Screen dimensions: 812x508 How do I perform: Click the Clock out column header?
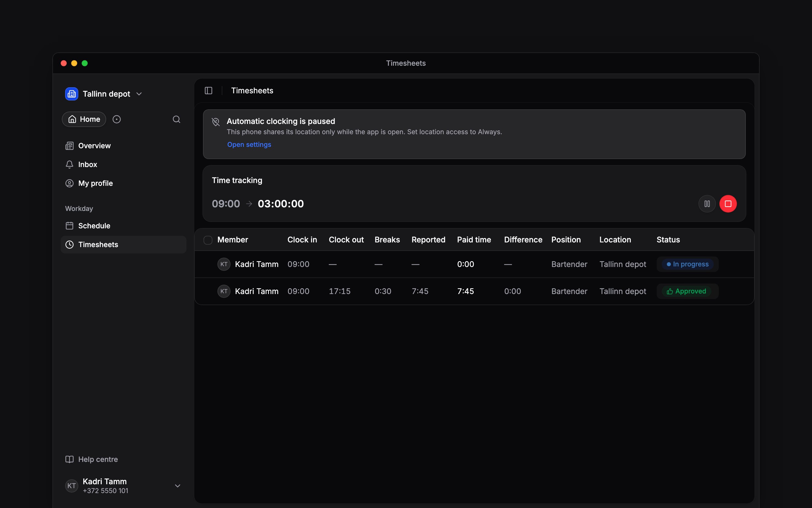(346, 240)
